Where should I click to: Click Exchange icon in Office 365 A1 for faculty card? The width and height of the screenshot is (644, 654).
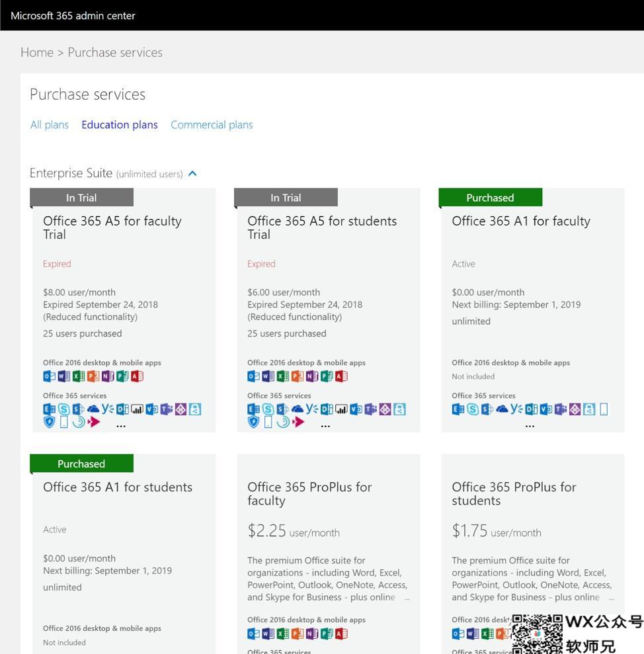coord(458,409)
